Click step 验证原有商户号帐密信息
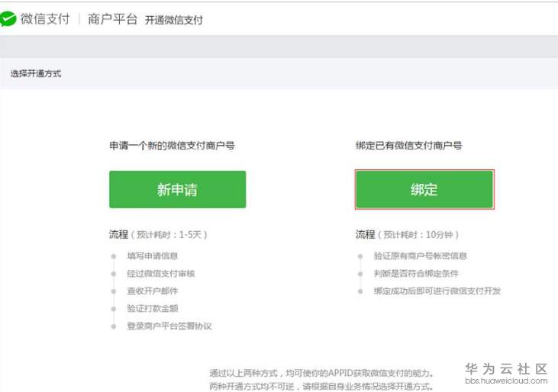Screen dimensions: 558x392 (x=421, y=256)
